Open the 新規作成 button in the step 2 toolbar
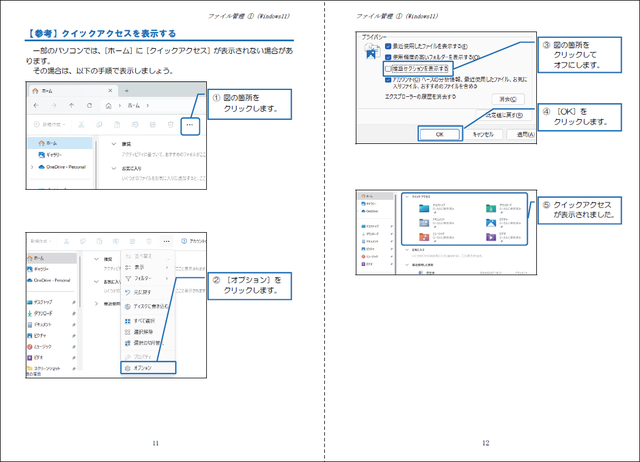The height and width of the screenshot is (462, 640). tap(40, 241)
